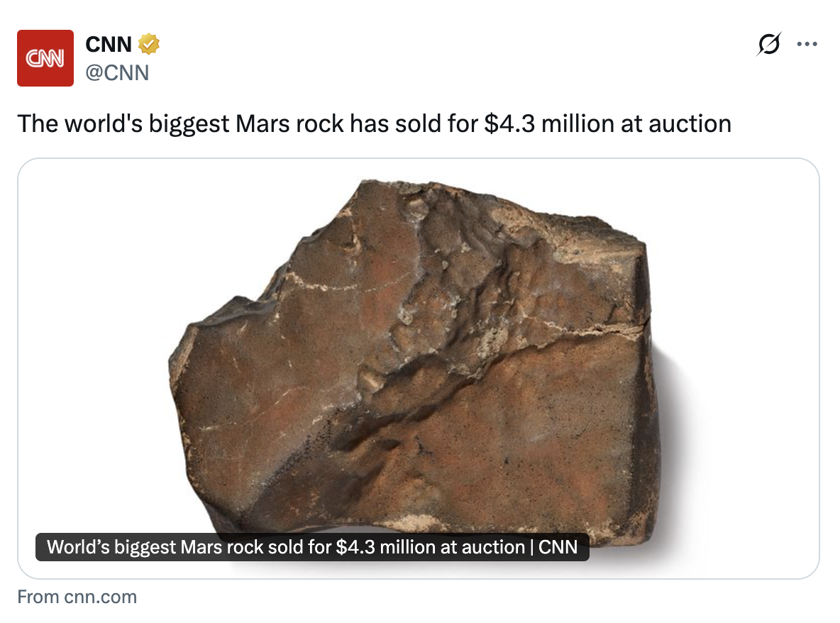Open the Grok explain-this-post icon

[769, 44]
